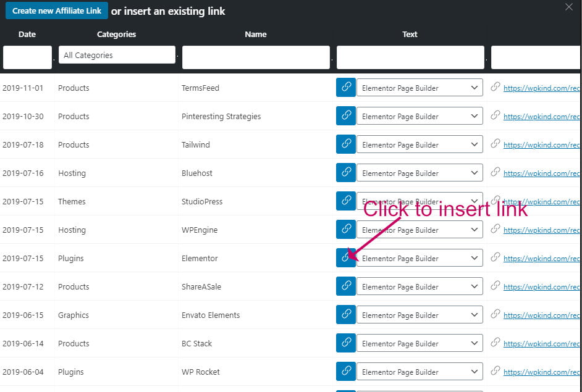Follow the WP Rocket wpkind.com link
Viewport: 582px width, 392px height.
point(541,372)
